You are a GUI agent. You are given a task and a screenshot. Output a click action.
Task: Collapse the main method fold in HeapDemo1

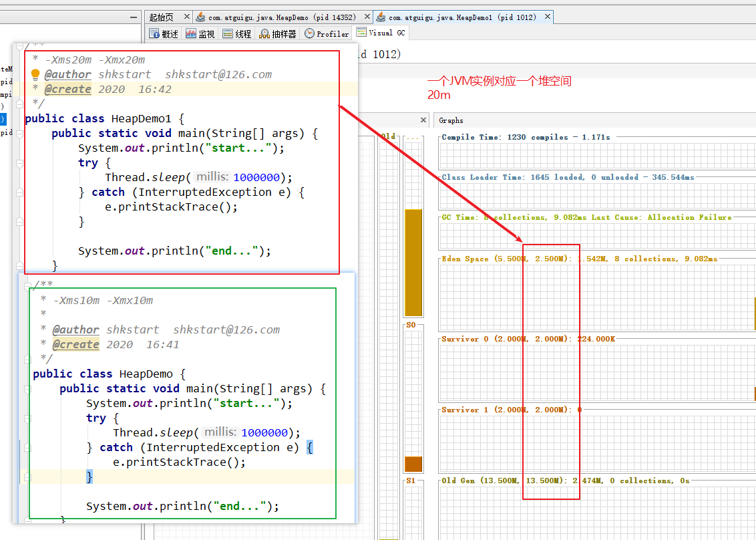(20, 134)
